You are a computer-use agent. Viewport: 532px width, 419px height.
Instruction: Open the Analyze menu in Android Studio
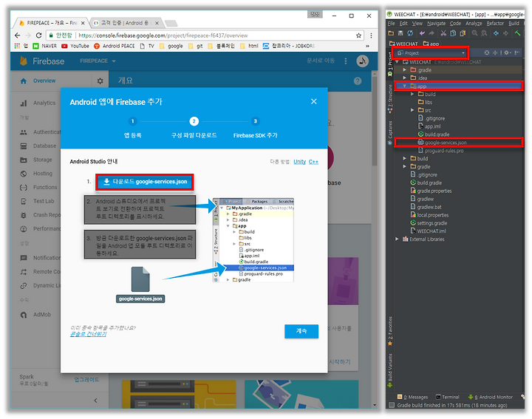[474, 24]
